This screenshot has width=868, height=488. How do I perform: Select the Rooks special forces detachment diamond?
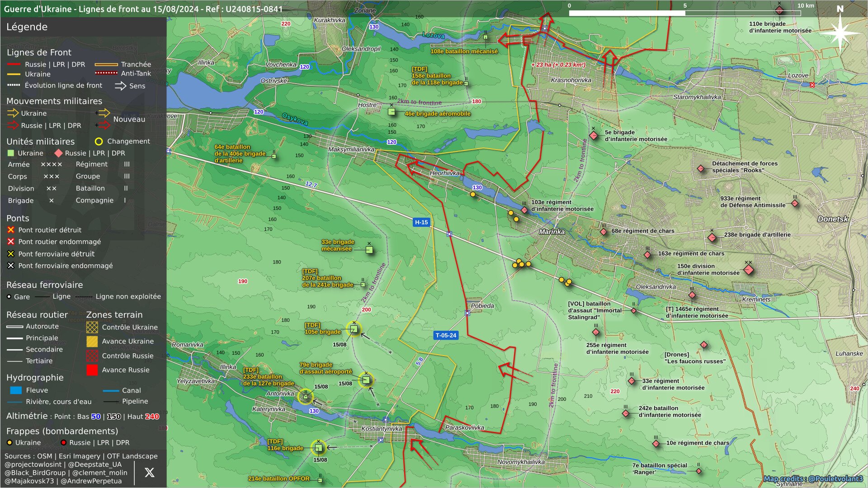(701, 169)
